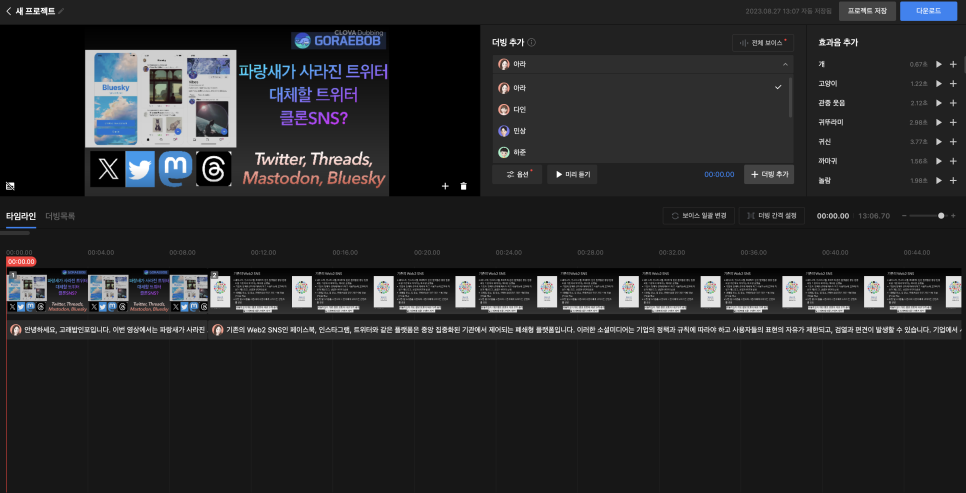Switch to the 더빙목록 tab

click(x=60, y=216)
